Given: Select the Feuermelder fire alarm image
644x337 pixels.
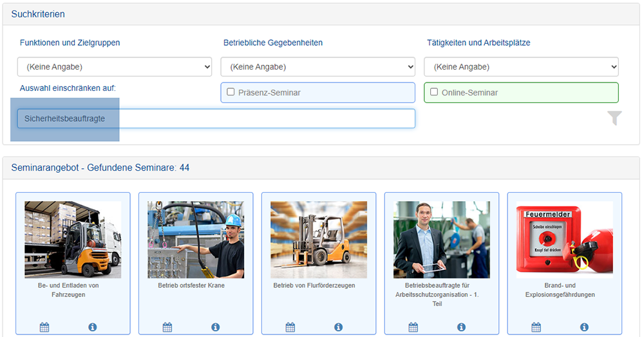Looking at the screenshot, I should (564, 240).
